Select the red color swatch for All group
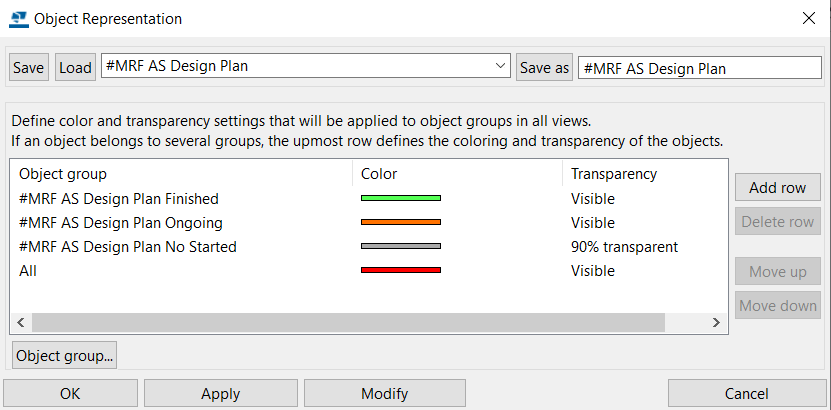831x410 pixels. point(401,270)
